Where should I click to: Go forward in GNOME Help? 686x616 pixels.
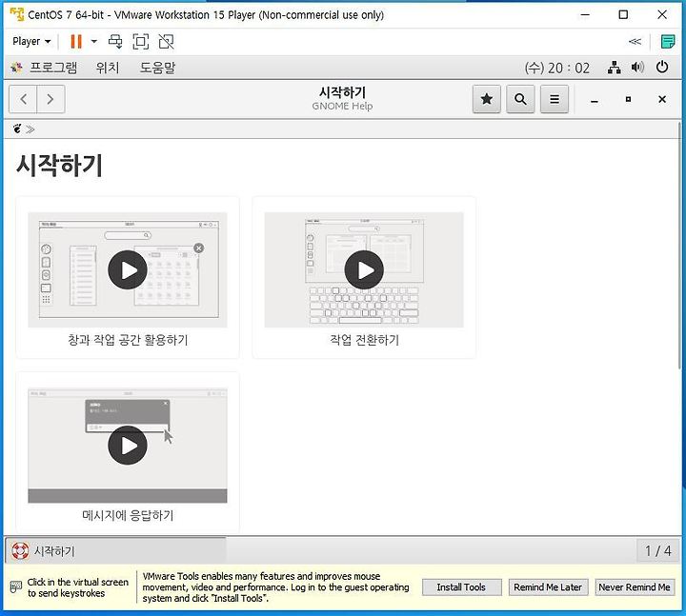[50, 99]
